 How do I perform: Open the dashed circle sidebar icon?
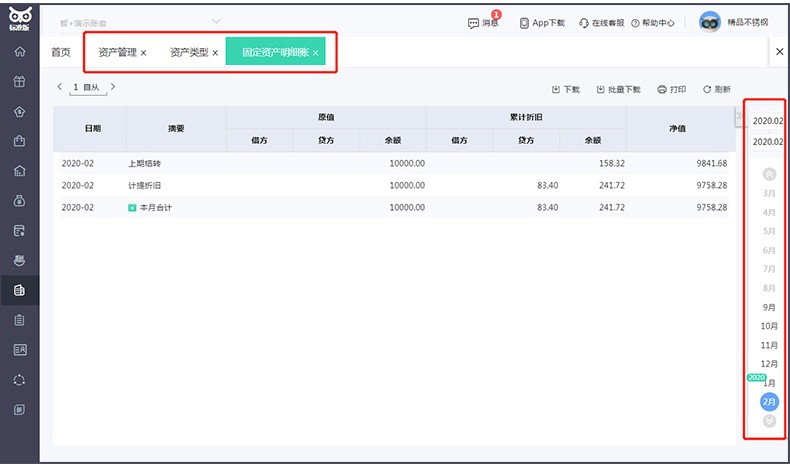tap(20, 380)
